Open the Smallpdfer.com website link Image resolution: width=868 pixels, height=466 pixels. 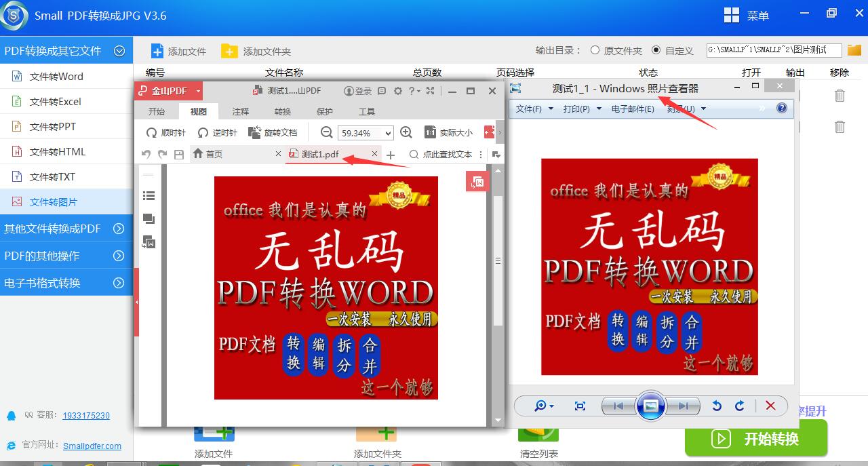click(x=92, y=446)
